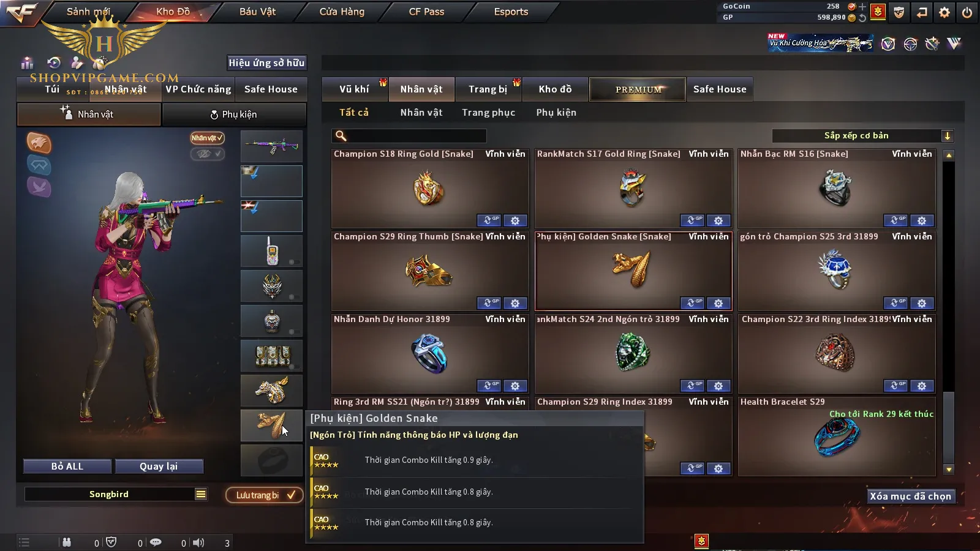Viewport: 980px width, 551px height.
Task: Open the Cửa Hàng menu
Action: pyautogui.click(x=342, y=12)
